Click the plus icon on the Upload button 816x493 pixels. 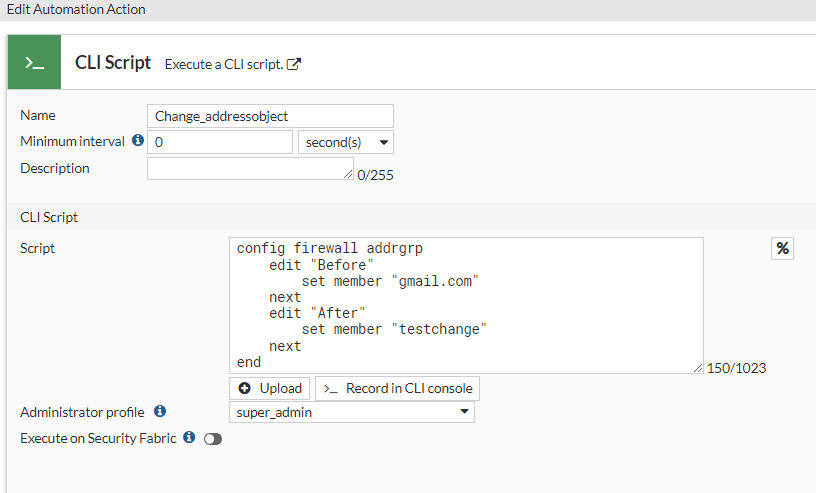[245, 388]
